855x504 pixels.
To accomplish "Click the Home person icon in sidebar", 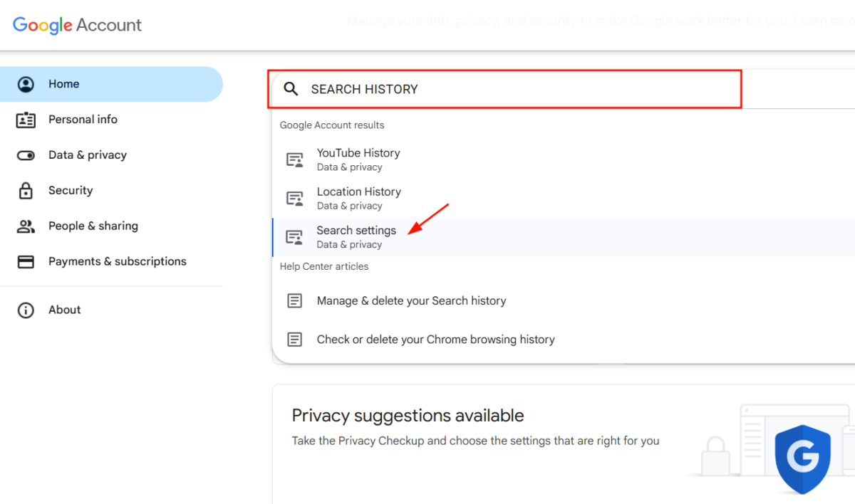I will click(26, 84).
